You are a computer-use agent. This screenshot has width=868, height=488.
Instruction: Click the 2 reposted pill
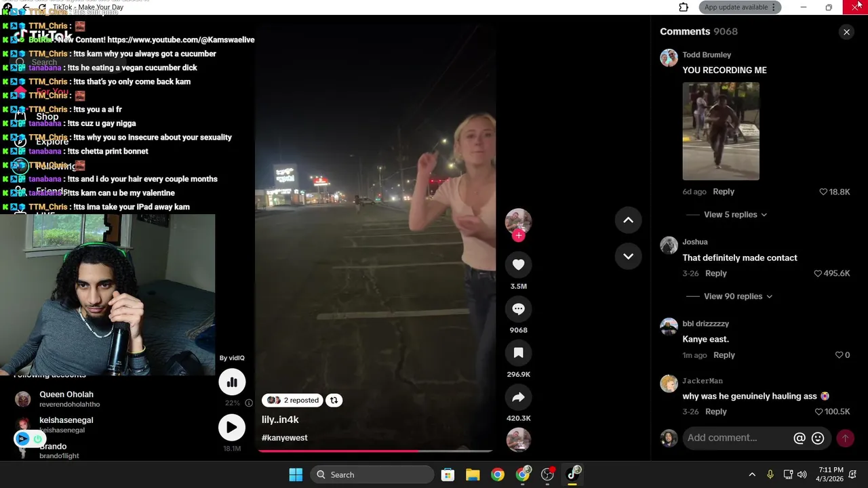292,400
